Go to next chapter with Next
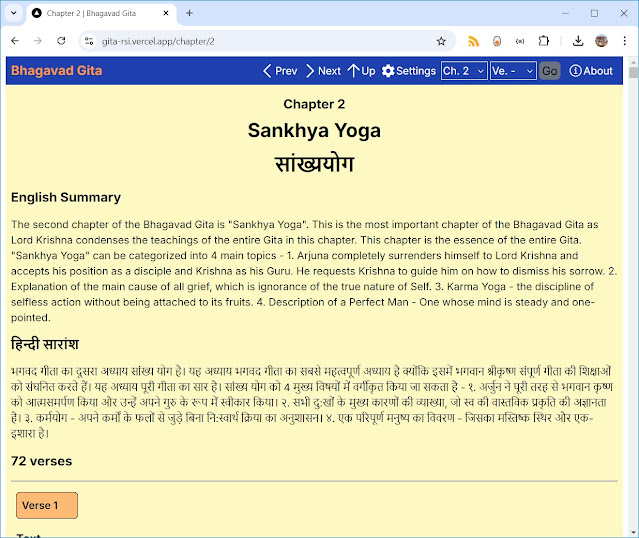The image size is (639, 538). 323,71
